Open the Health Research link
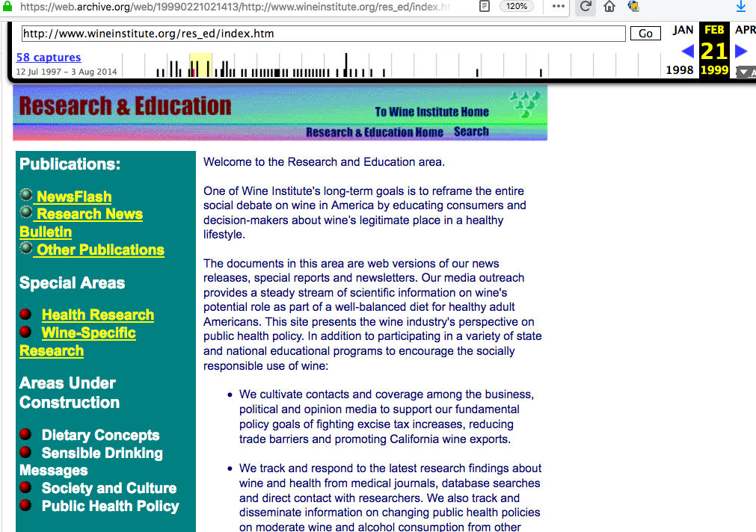756x532 pixels. [98, 315]
